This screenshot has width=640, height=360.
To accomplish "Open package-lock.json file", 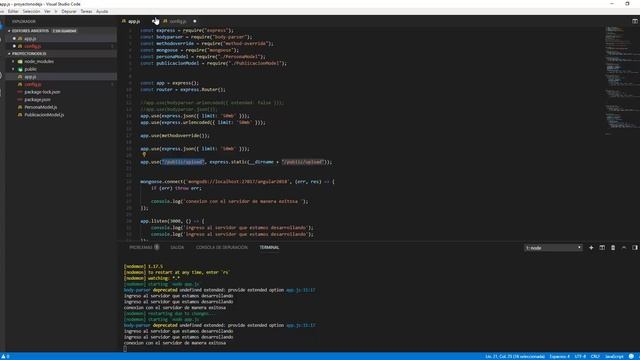I will (42, 92).
